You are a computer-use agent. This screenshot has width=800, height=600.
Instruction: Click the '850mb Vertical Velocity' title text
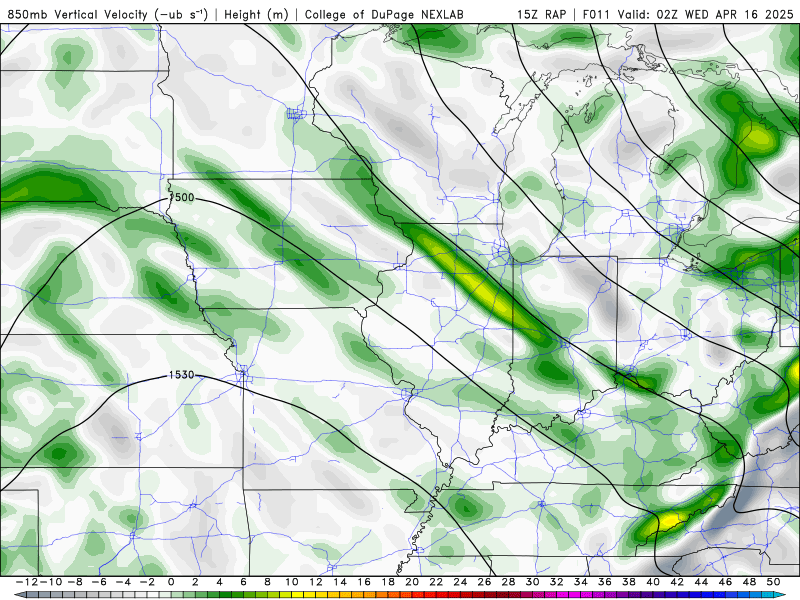click(78, 15)
